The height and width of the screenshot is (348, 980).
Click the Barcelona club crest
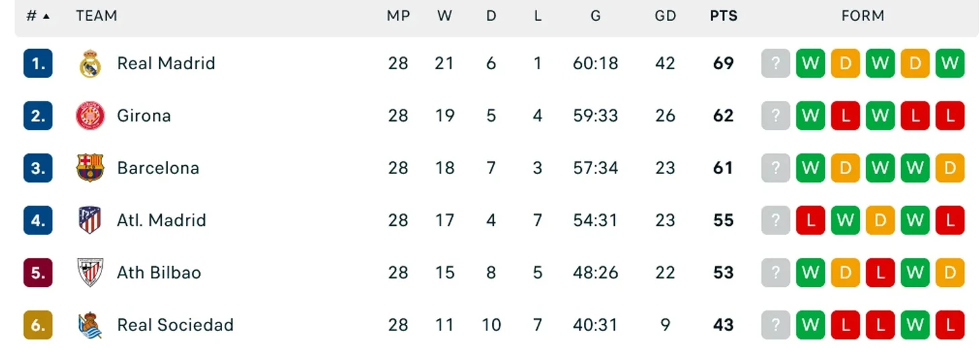(x=90, y=168)
